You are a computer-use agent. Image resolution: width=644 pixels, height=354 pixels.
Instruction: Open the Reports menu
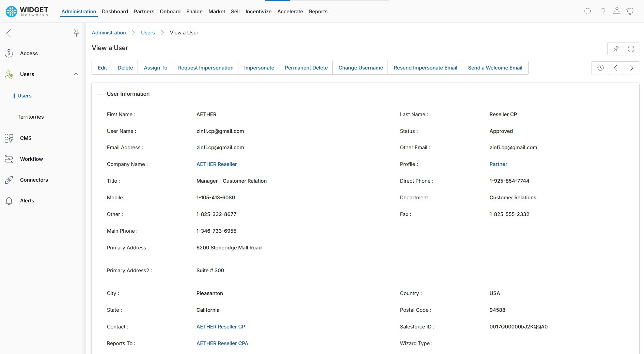click(318, 11)
